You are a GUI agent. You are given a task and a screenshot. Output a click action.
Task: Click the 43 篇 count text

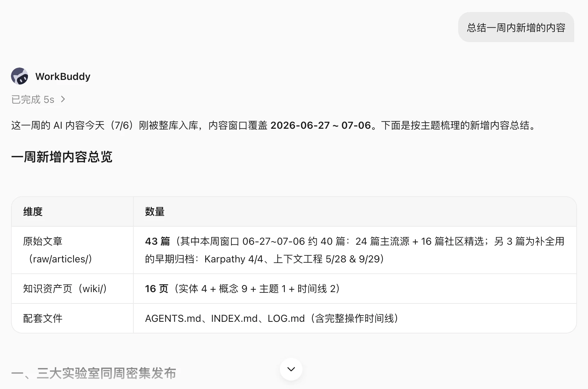(x=157, y=241)
